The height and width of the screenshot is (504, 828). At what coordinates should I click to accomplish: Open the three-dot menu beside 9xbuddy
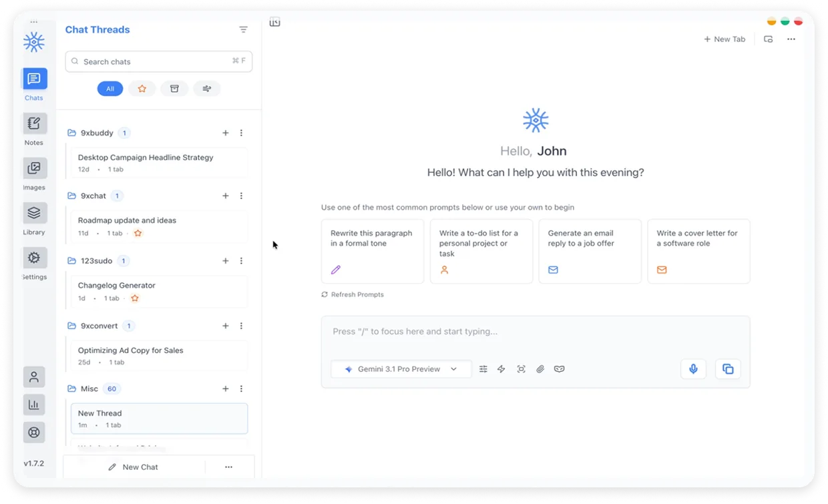[x=241, y=133]
